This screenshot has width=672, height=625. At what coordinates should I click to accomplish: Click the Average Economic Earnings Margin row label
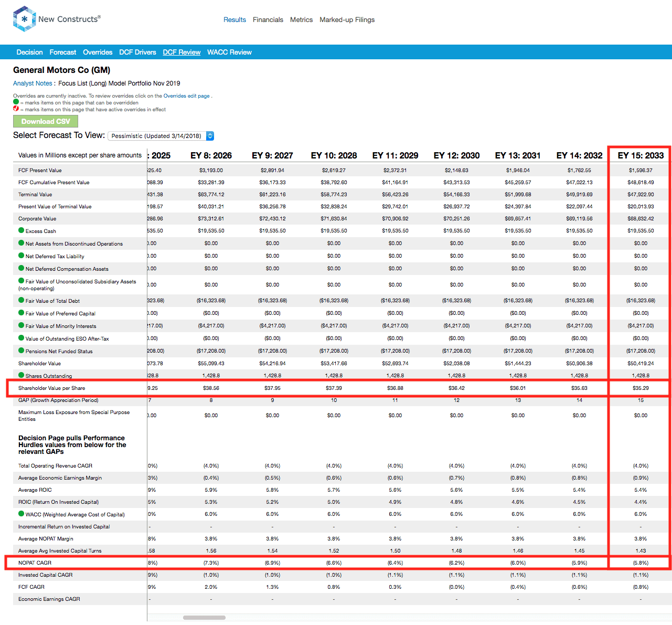click(x=60, y=478)
